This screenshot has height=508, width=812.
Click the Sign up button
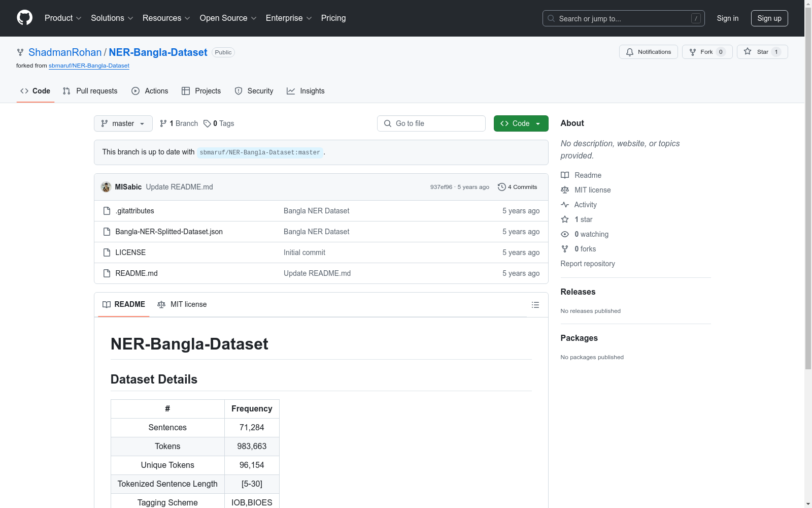(x=769, y=18)
